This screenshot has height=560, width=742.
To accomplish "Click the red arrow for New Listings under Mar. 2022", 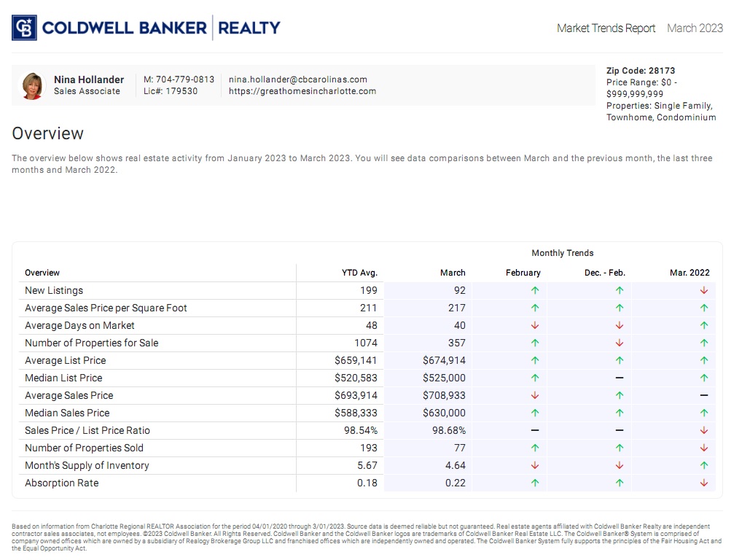I will (x=702, y=290).
